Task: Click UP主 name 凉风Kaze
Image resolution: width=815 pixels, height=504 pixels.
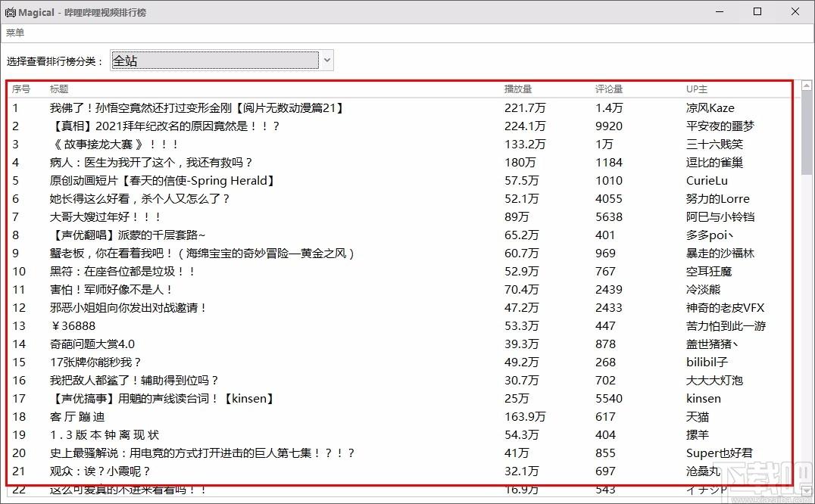Action: (710, 108)
